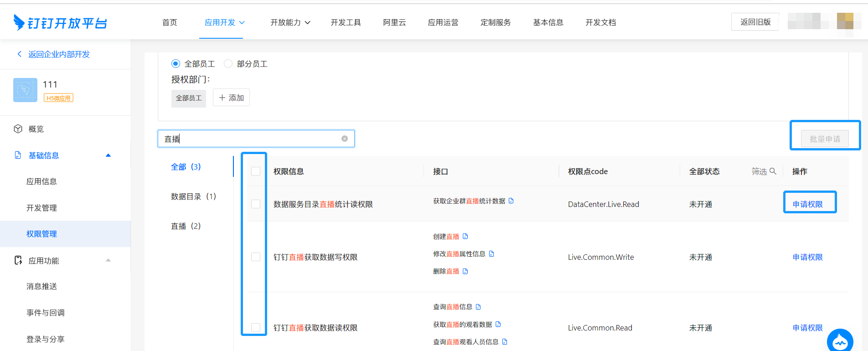Select the 全部员工 radio button
This screenshot has height=351, width=868.
tap(176, 63)
